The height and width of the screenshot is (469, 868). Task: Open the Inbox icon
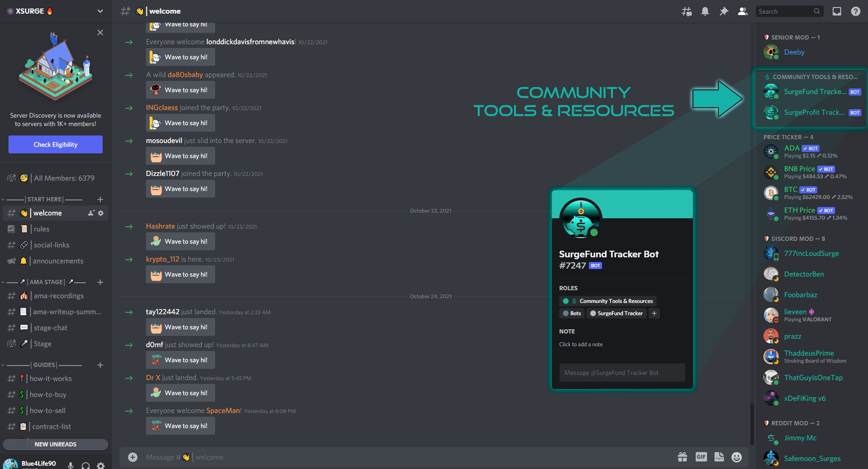(x=837, y=11)
